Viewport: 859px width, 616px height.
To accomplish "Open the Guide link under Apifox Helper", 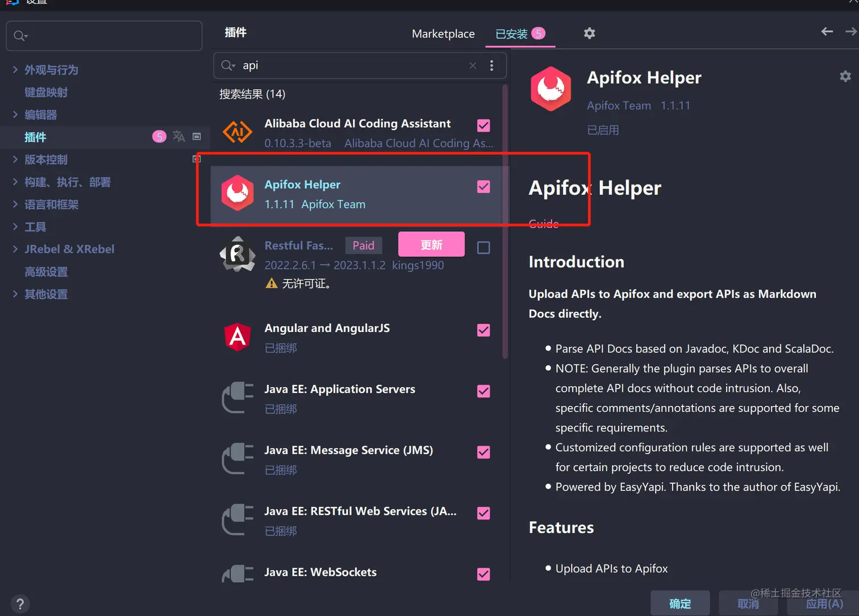I will click(x=544, y=224).
